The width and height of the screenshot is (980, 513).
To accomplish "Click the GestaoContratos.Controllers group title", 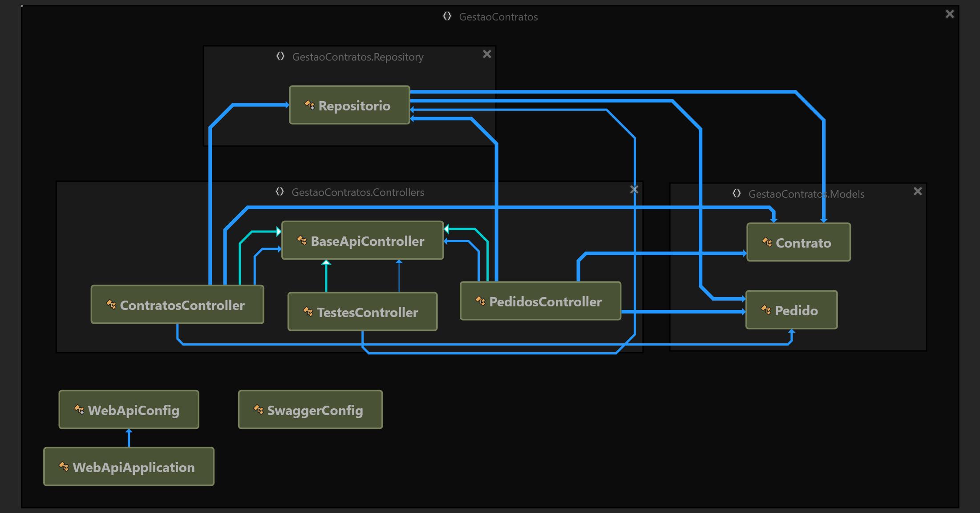I will coord(358,192).
